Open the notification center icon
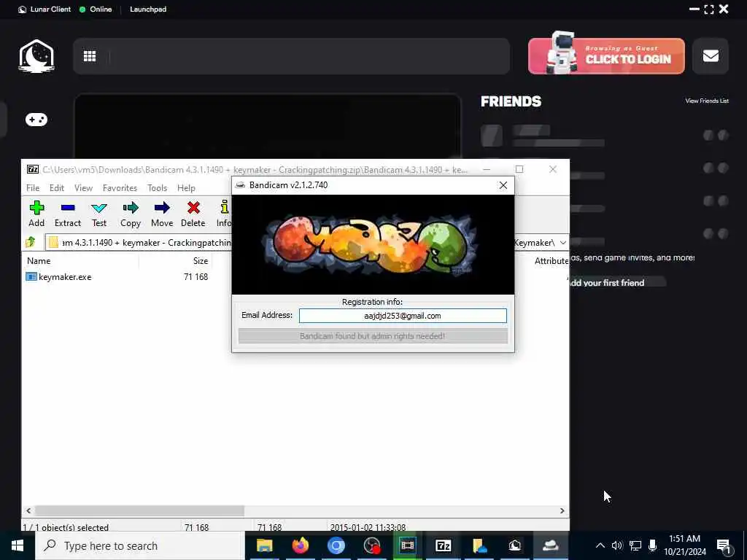 pos(724,547)
